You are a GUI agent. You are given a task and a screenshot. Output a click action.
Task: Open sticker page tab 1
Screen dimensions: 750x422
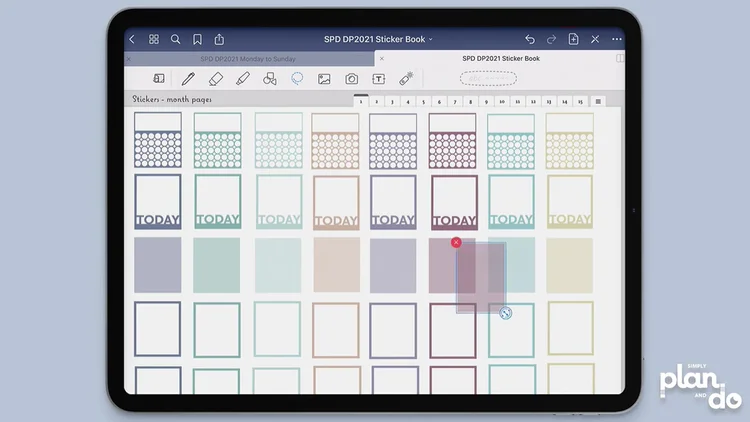click(361, 101)
